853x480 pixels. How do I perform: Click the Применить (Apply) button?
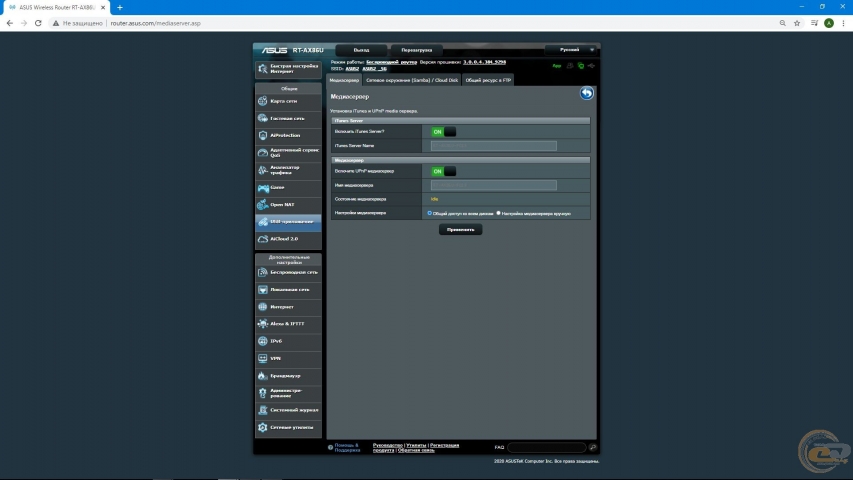click(460, 230)
